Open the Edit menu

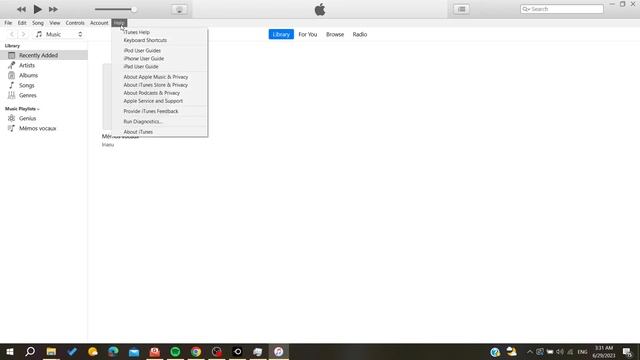[22, 23]
